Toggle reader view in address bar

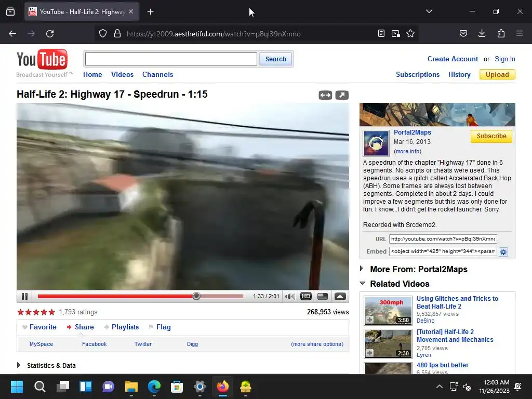(381, 34)
